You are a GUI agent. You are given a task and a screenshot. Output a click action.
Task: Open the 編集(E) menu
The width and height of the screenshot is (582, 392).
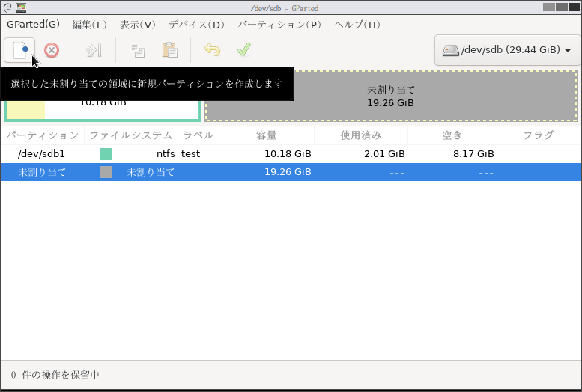point(89,25)
